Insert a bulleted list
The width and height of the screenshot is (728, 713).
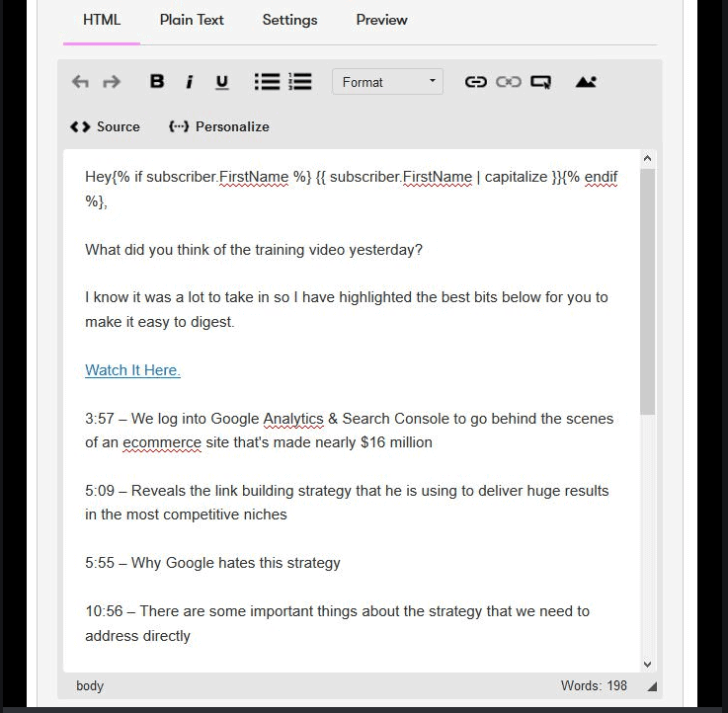(x=267, y=82)
